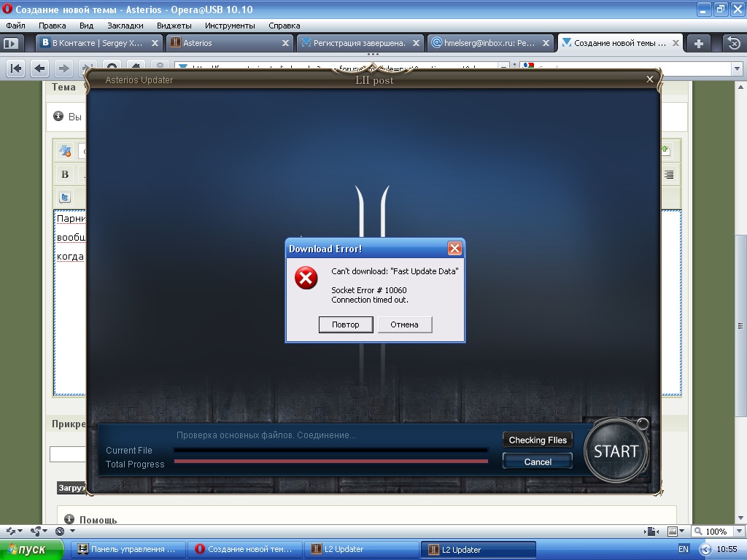The height and width of the screenshot is (560, 747).
Task: Open a new tab with plus button
Action: [x=698, y=43]
